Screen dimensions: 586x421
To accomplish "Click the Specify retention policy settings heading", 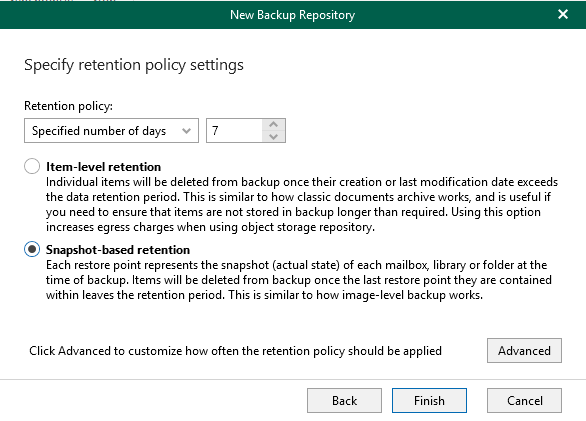I will tap(134, 65).
